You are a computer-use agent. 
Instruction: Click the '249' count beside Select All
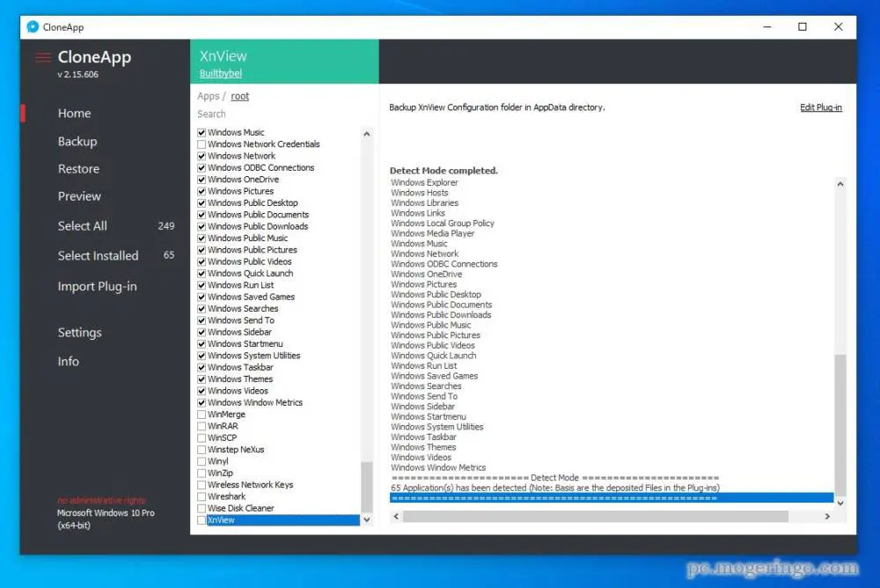(166, 226)
